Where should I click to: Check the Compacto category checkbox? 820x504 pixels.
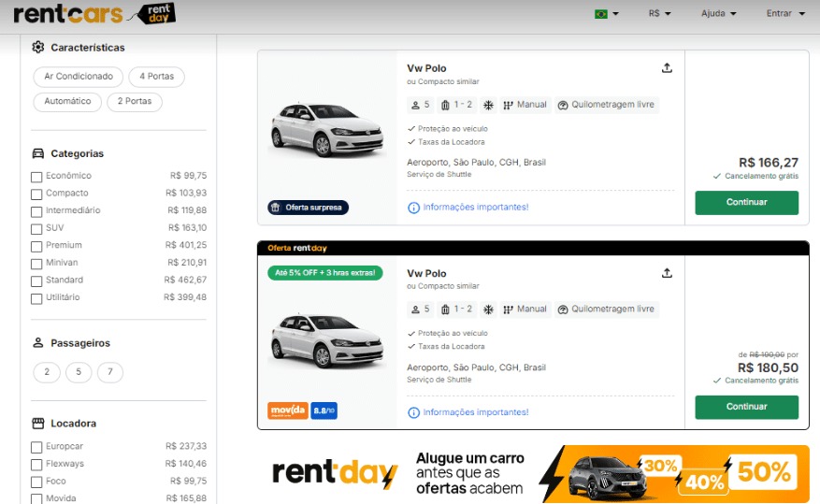point(36,194)
